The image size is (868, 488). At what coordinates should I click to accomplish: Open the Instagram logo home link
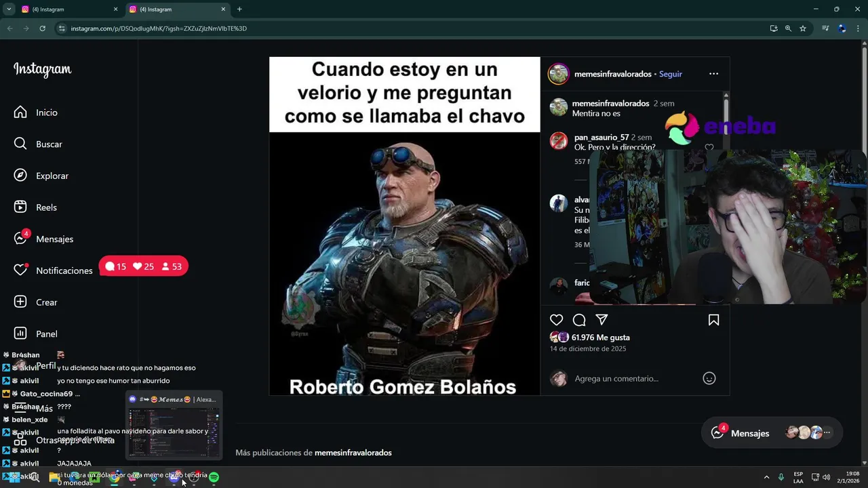tap(42, 69)
